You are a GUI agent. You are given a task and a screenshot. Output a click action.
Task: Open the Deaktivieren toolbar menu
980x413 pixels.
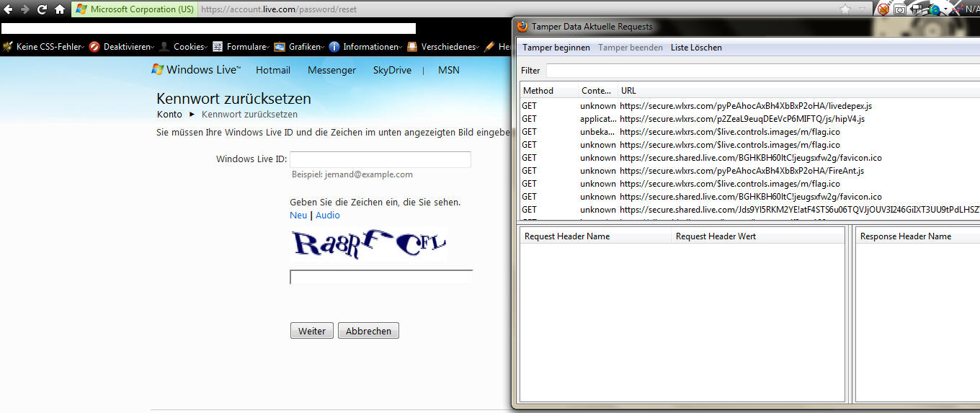(x=121, y=47)
